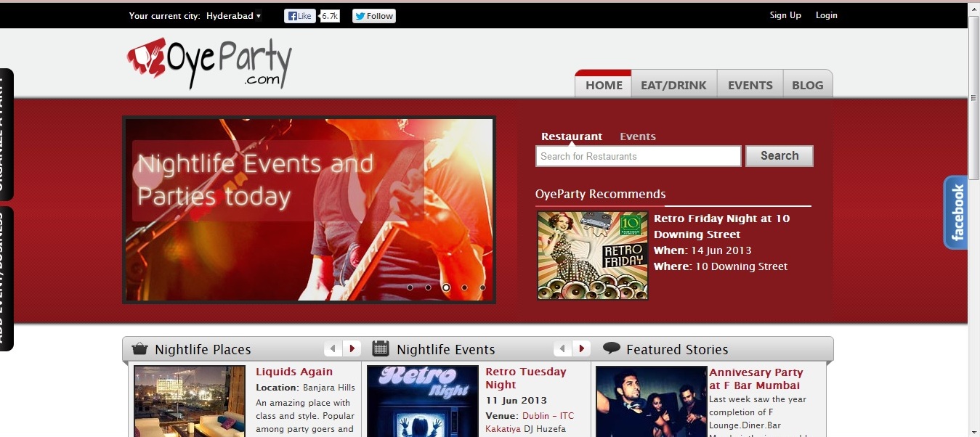Open the BLOG tab
The image size is (980, 437).
point(808,85)
